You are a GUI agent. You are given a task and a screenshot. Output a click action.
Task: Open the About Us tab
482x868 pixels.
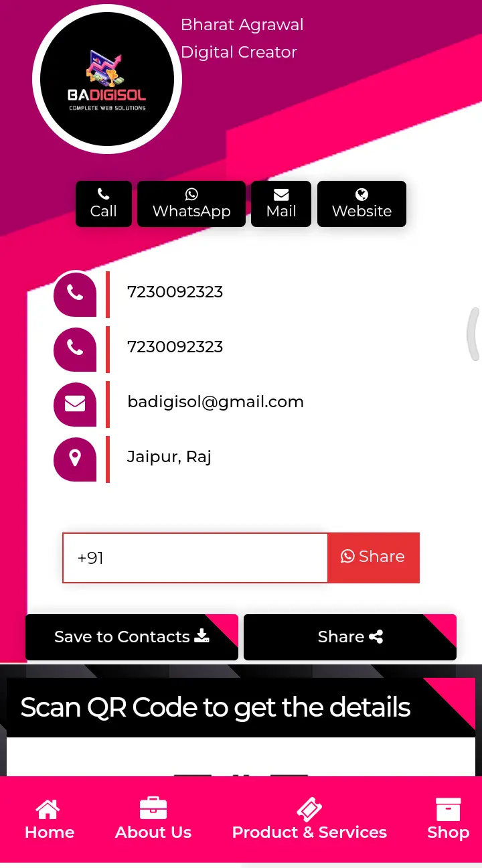153,819
